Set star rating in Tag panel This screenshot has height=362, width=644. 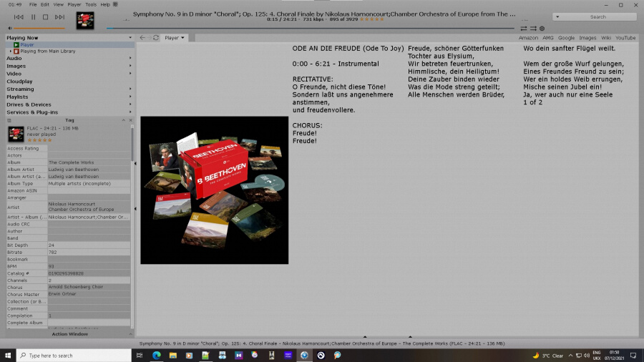pyautogui.click(x=39, y=140)
